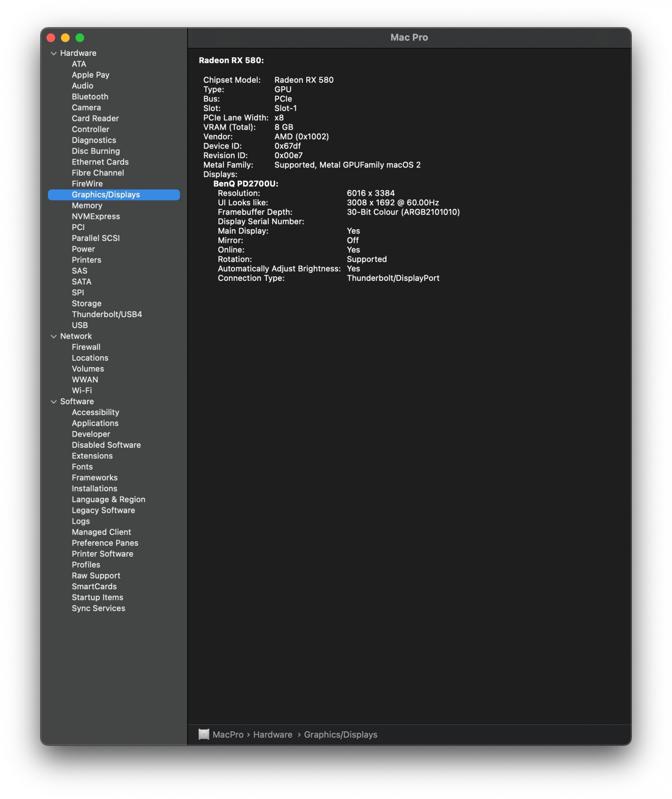Viewport: 672px width, 799px height.
Task: Open the Storage hardware category
Action: (x=87, y=304)
